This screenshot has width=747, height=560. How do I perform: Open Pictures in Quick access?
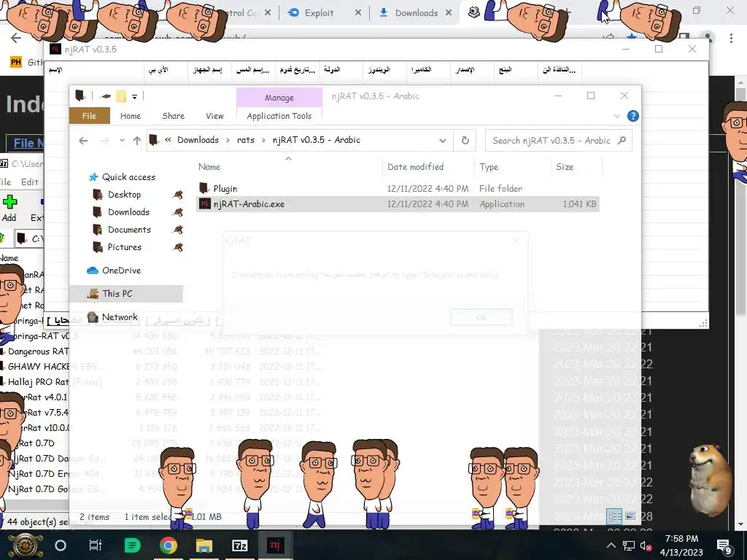(x=124, y=247)
